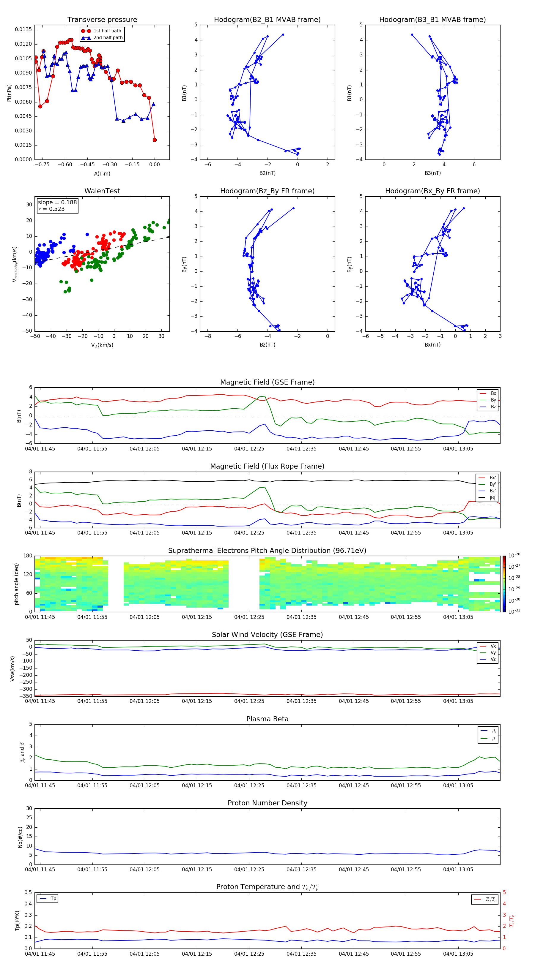Click the "WalenTest" plot title
Image resolution: width=535 pixels, height=980 pixels.
[x=102, y=191]
